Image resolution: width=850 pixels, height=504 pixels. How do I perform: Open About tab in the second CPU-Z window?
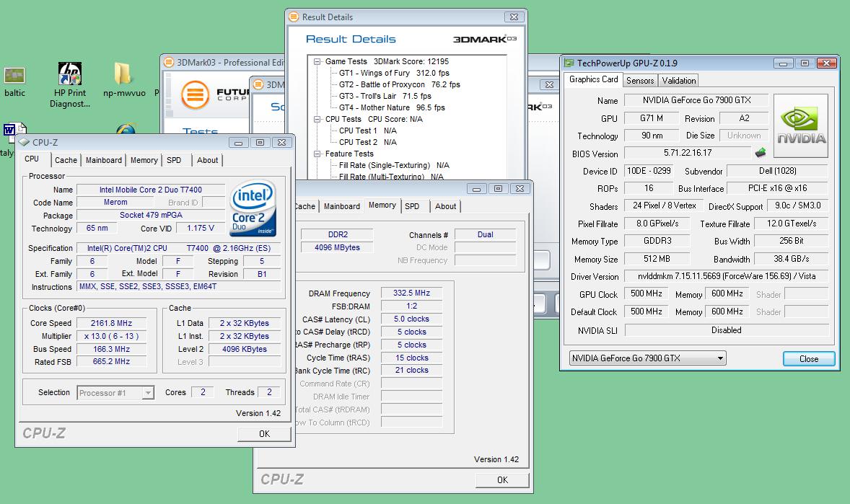coord(445,206)
